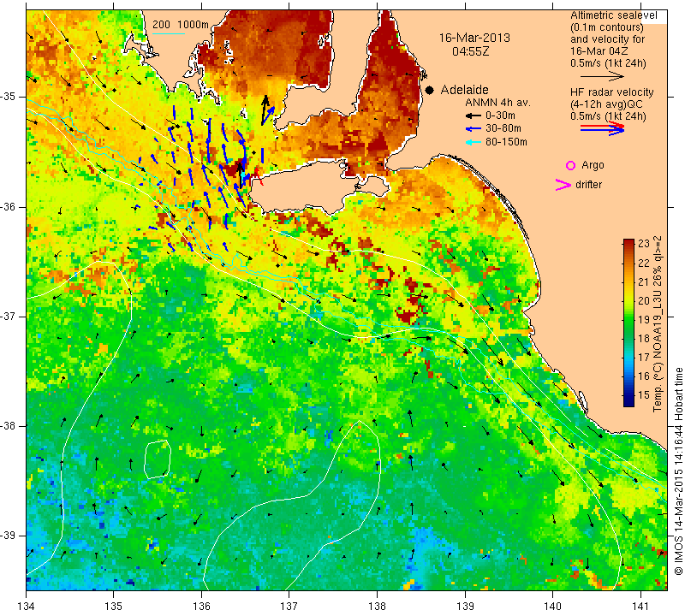Click the black 0-30m legend arrow
Screen dimensions: 685x616
coord(473,115)
